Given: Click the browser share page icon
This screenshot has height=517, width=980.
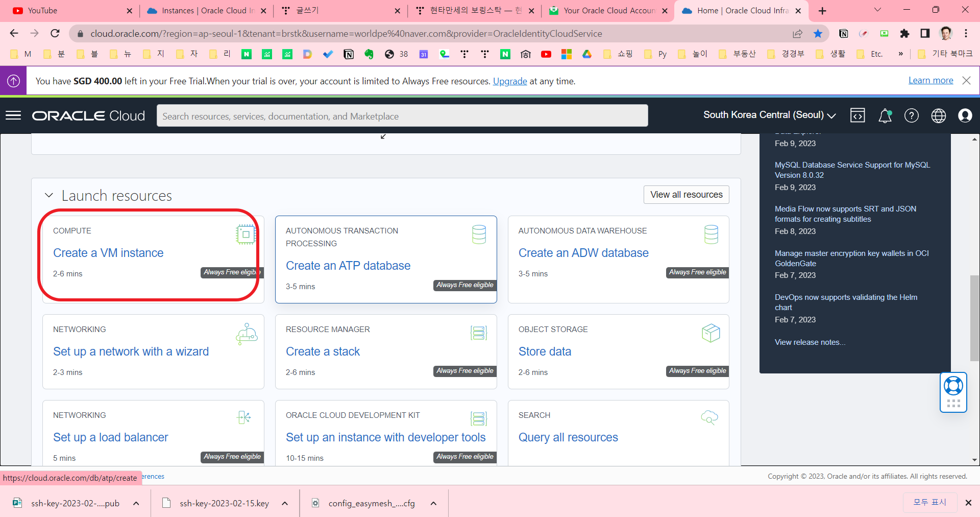Looking at the screenshot, I should click(x=797, y=34).
